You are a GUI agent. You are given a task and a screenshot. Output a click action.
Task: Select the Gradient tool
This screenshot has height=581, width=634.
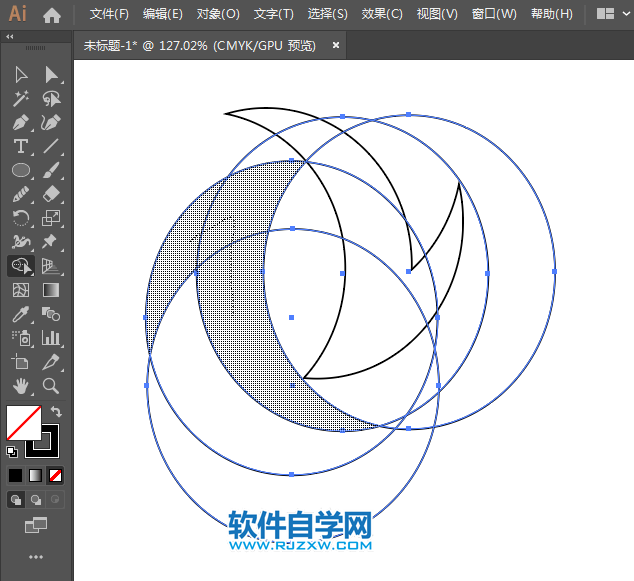pyautogui.click(x=51, y=290)
